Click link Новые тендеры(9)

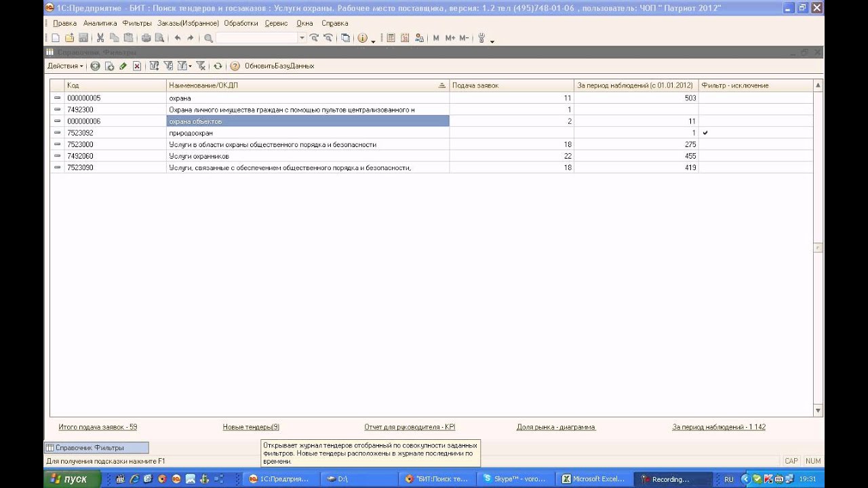coord(251,427)
